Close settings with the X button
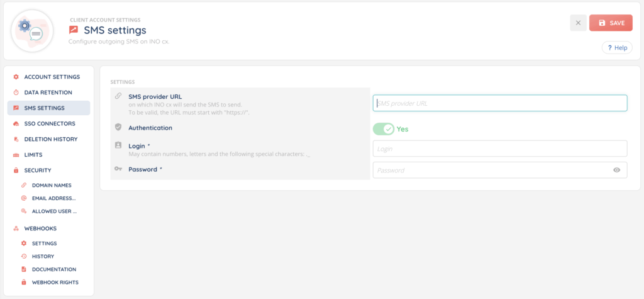The height and width of the screenshot is (299, 644). point(578,23)
